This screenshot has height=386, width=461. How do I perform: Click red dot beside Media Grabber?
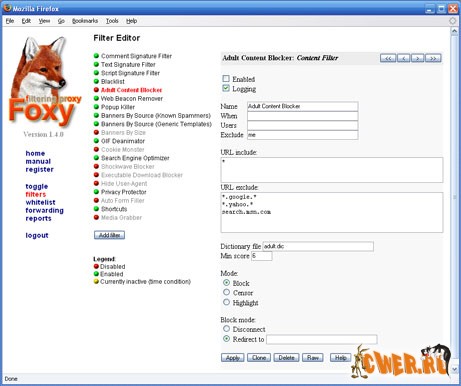click(96, 217)
